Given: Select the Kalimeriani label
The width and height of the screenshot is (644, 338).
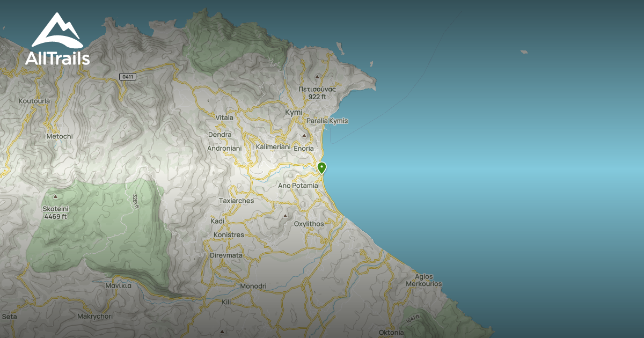Looking at the screenshot, I should pyautogui.click(x=274, y=146).
